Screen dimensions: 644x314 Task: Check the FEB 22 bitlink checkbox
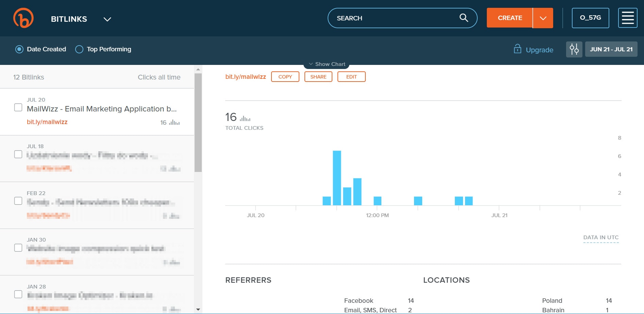pos(18,201)
